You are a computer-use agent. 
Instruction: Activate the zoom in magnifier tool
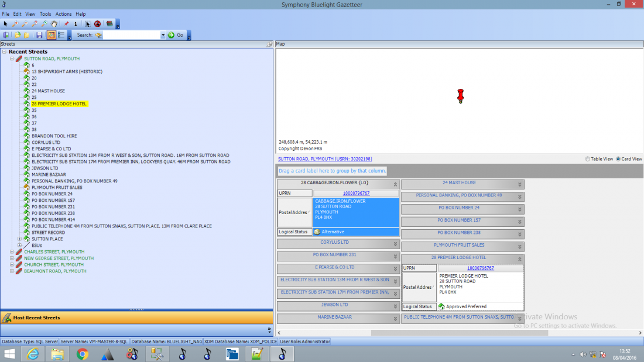(15, 24)
